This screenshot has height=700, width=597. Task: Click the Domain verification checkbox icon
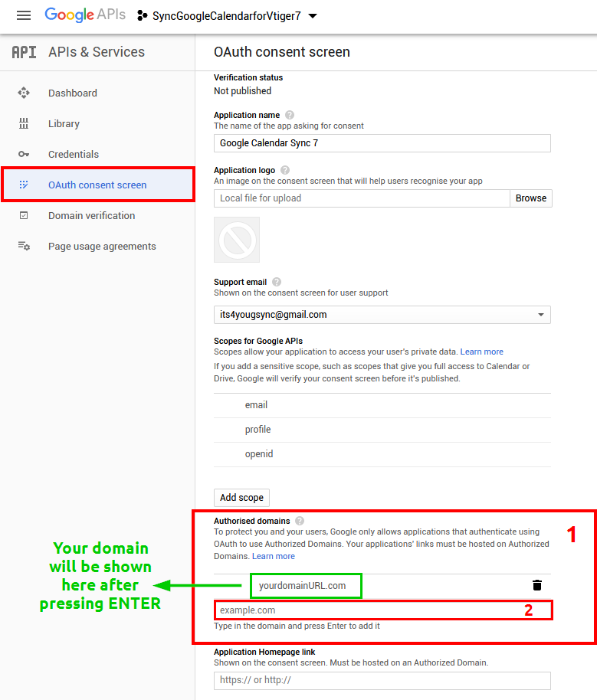click(x=24, y=215)
